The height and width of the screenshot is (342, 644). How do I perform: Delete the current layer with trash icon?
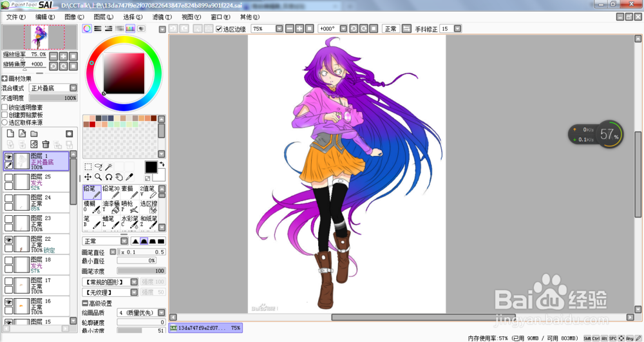[x=46, y=144]
